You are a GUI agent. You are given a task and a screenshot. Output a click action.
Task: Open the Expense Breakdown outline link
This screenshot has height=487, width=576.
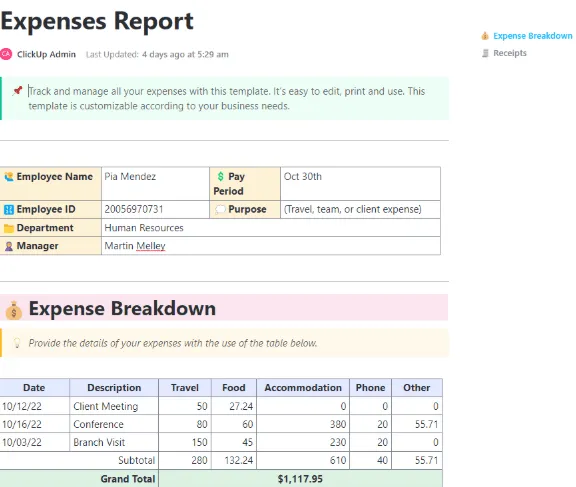tap(532, 36)
